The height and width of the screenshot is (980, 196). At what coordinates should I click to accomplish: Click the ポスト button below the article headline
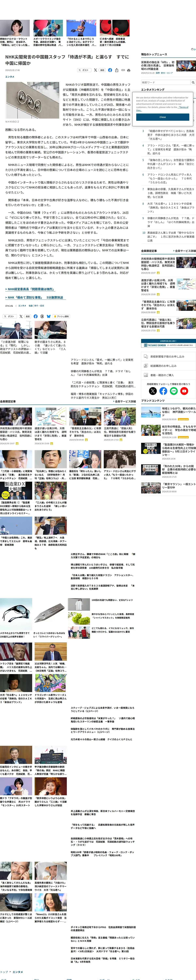pyautogui.click(x=84, y=70)
